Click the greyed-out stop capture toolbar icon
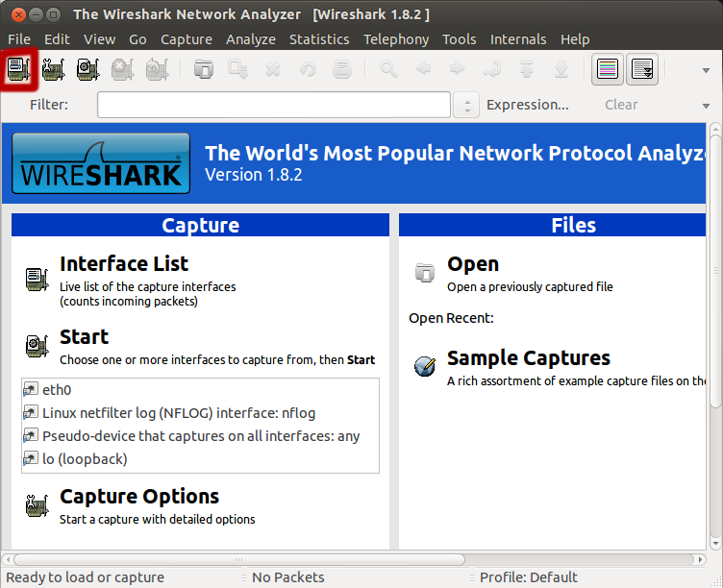Screen dimensions: 723x588 (x=123, y=69)
